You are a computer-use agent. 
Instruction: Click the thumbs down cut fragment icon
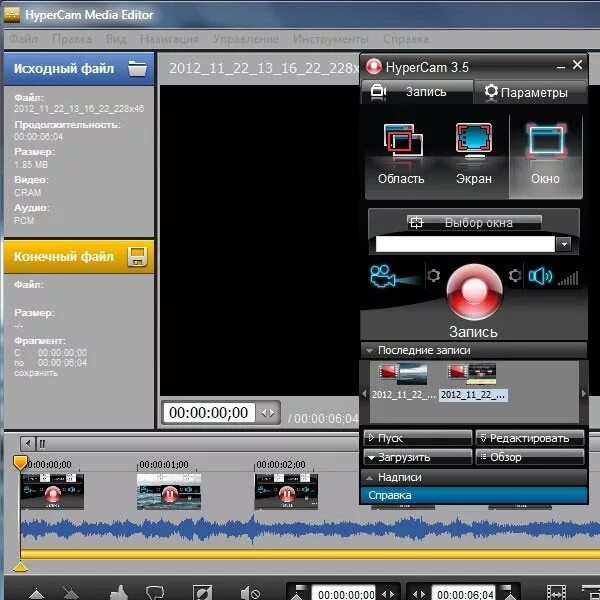[155, 593]
